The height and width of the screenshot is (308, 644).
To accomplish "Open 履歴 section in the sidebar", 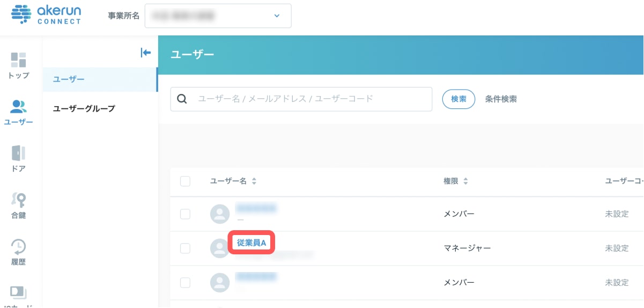I will [19, 252].
